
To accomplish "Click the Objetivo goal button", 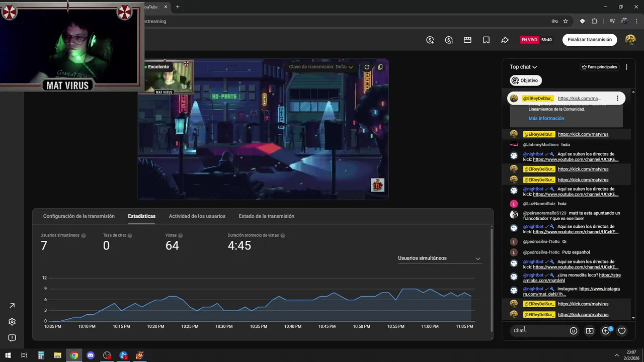I will coord(525,80).
